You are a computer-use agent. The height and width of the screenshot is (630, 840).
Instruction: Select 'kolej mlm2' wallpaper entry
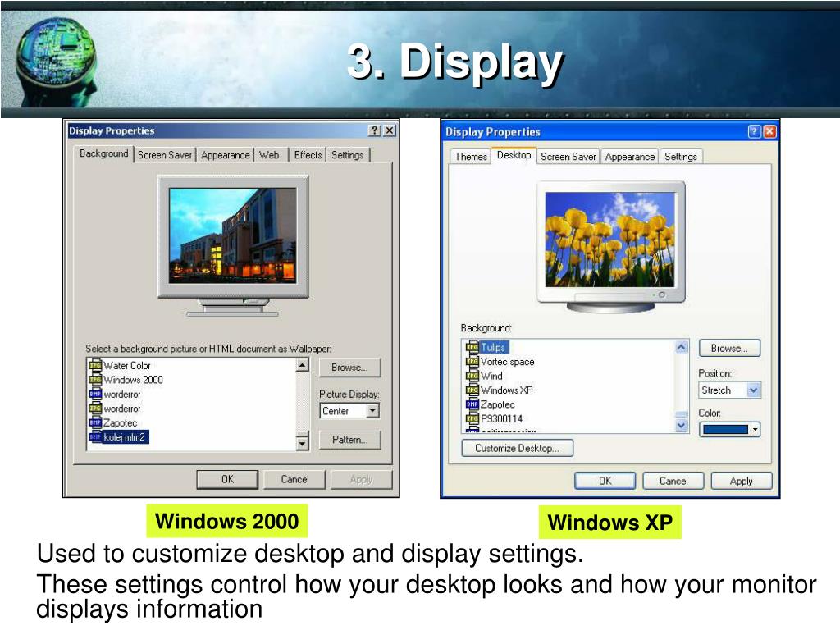coord(125,437)
